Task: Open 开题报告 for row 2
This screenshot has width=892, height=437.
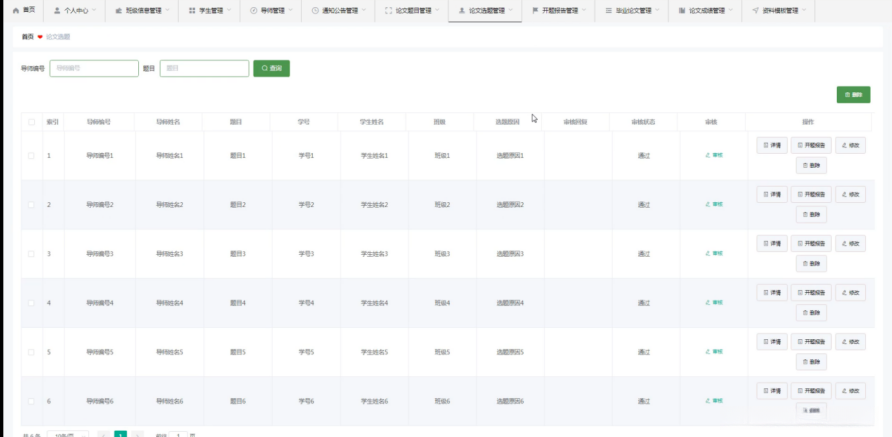Action: [811, 195]
